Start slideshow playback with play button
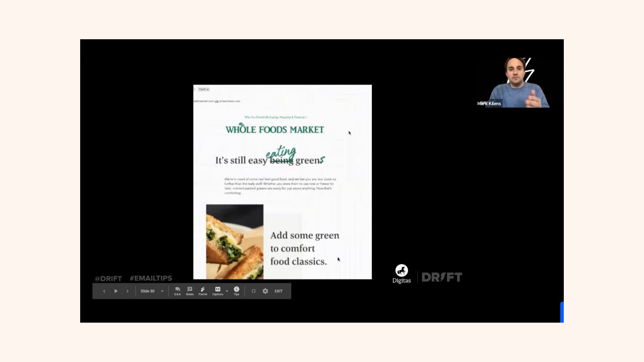644x362 pixels. coord(116,291)
